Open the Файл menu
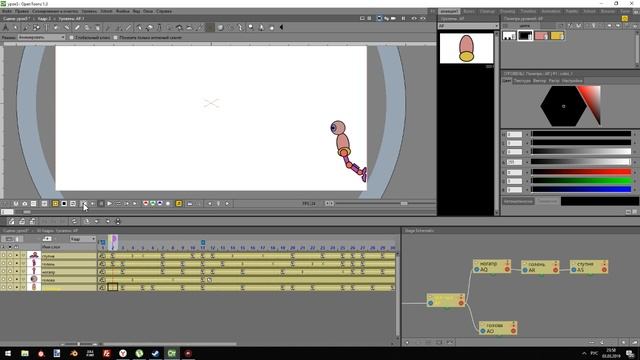This screenshot has height=360, width=640. coord(7,11)
